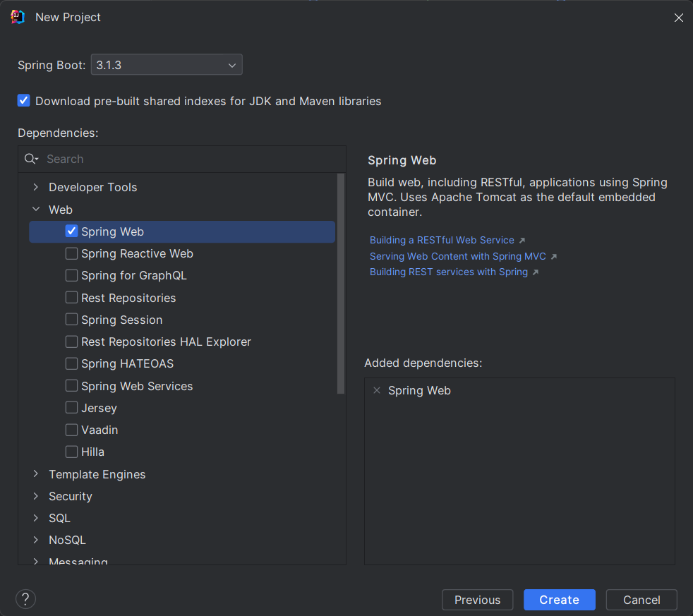Open the Spring Boot version dropdown
Viewport: 693px width, 616px height.
click(x=167, y=65)
